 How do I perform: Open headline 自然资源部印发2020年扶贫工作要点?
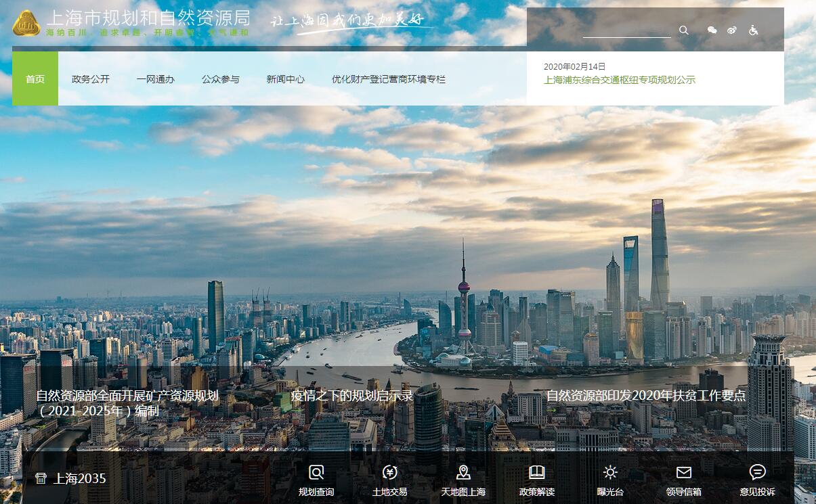646,396
